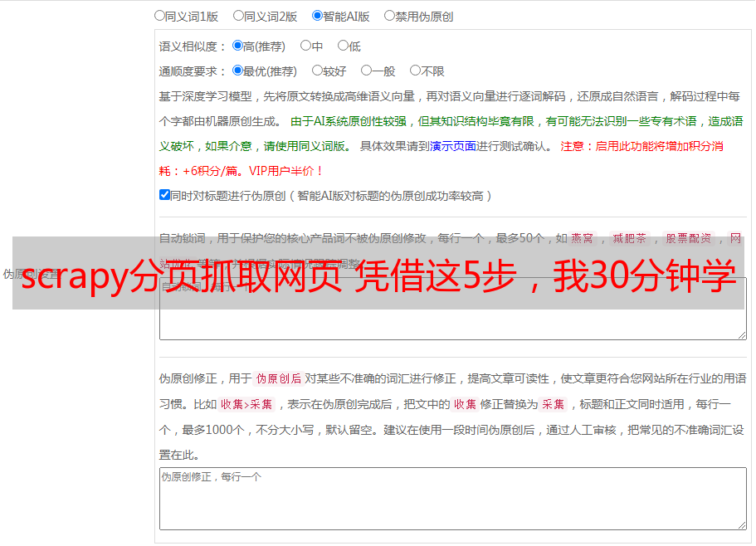
Task: Click the red VIP用户半价 notice text
Action: [x=285, y=171]
